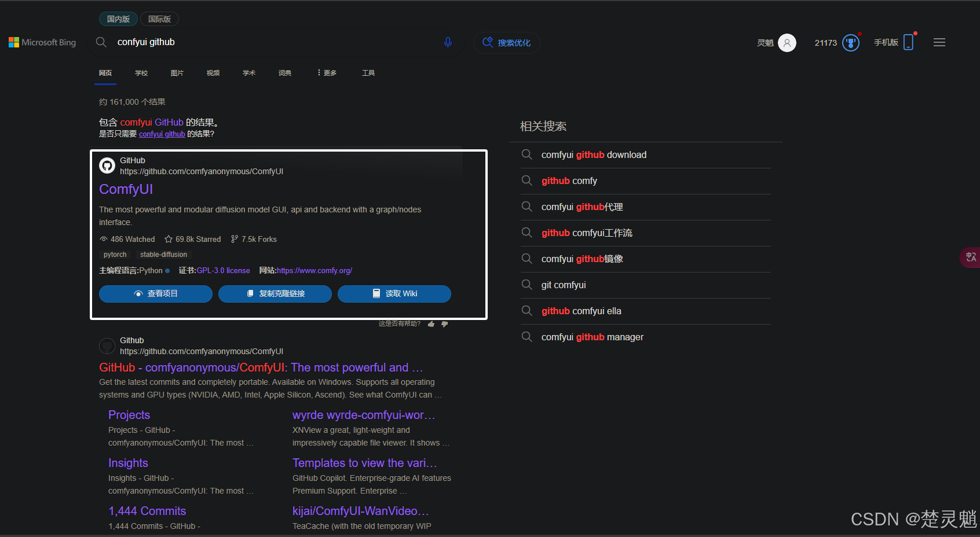Click the fork icon beside 7.5k Forks
The image size is (980, 537).
pyautogui.click(x=235, y=239)
